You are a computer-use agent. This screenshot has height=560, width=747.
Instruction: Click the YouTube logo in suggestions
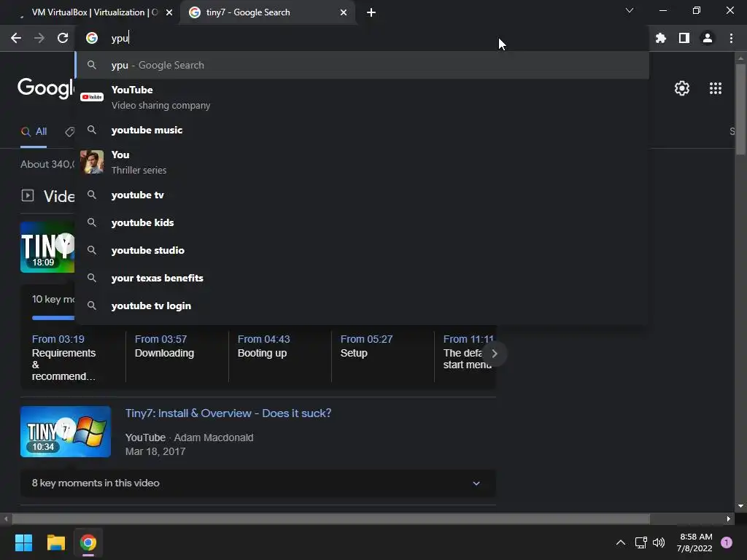pos(92,97)
